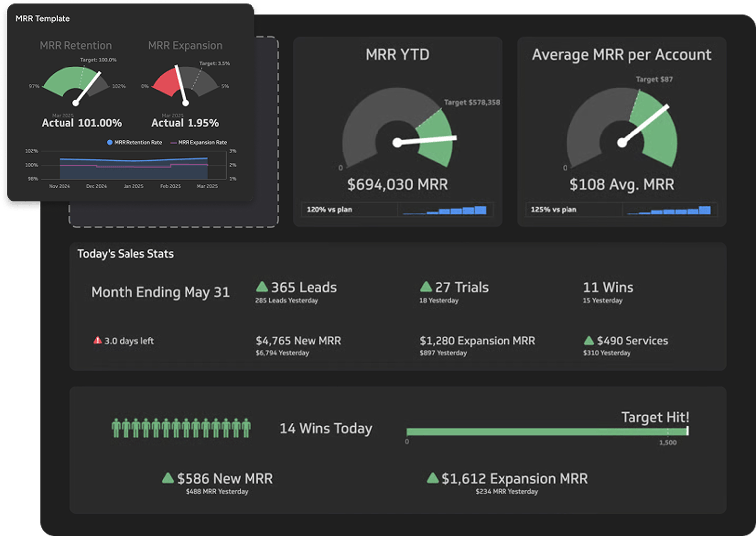Image resolution: width=756 pixels, height=536 pixels.
Task: Click the MRR Template card title
Action: (x=43, y=19)
